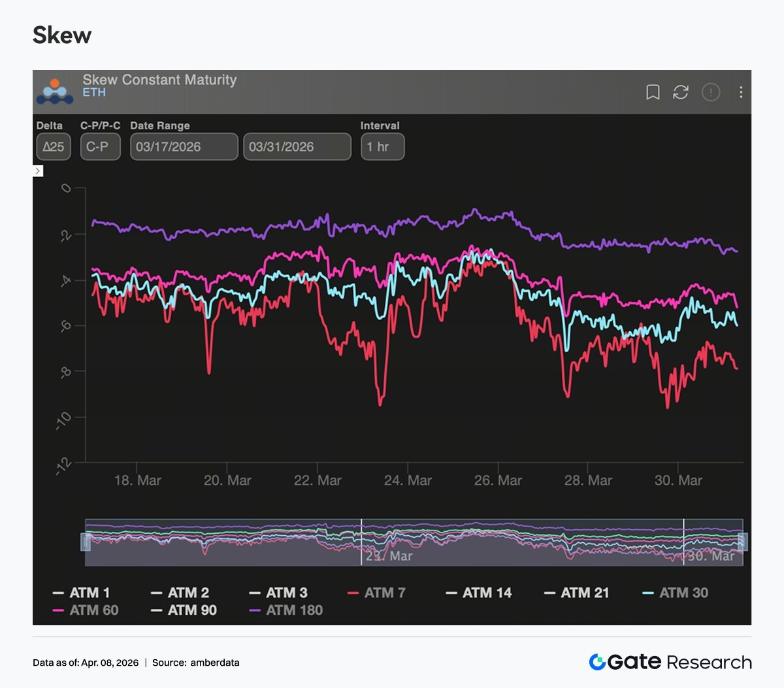Toggle the ATM 180 legend series
This screenshot has height=688, width=784.
click(286, 610)
